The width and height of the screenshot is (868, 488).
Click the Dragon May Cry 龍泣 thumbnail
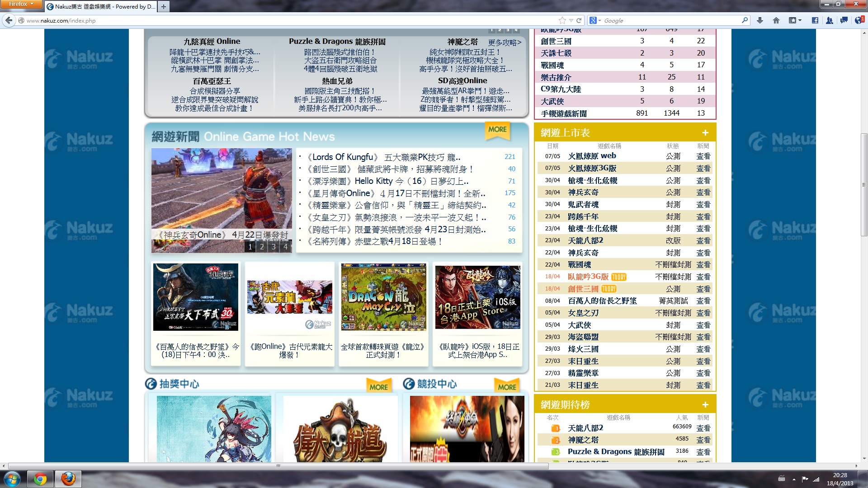(x=384, y=297)
